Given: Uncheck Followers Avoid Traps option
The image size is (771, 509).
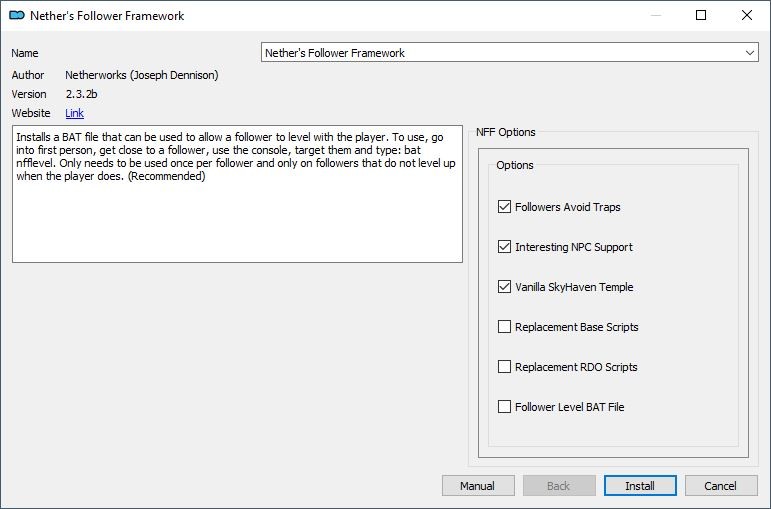Looking at the screenshot, I should tap(504, 207).
